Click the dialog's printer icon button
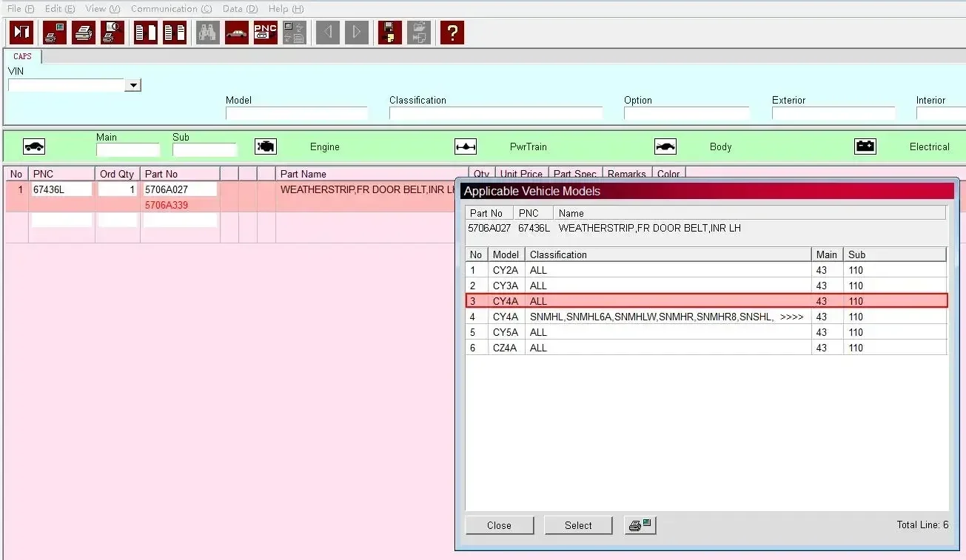966x560 pixels. [x=640, y=525]
